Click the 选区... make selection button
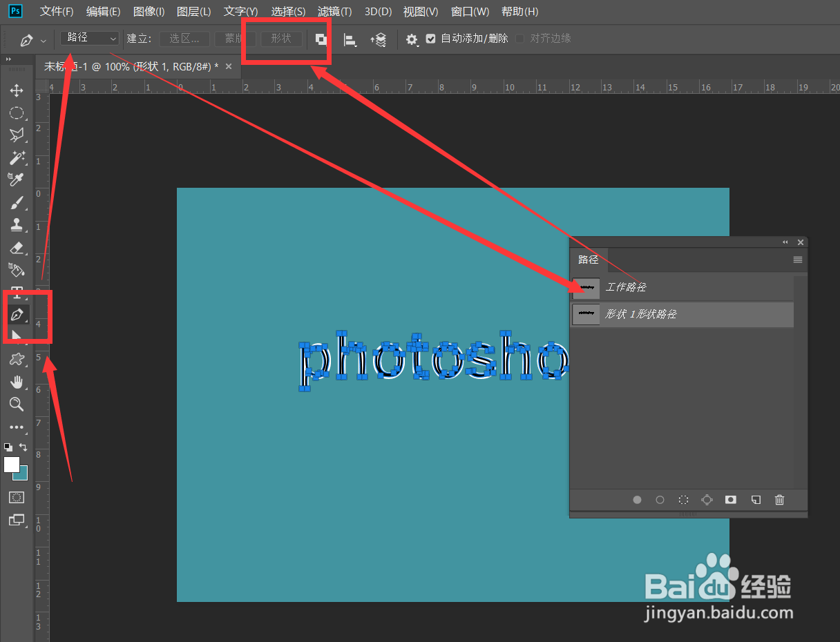Viewport: 840px width, 642px height. tap(184, 39)
